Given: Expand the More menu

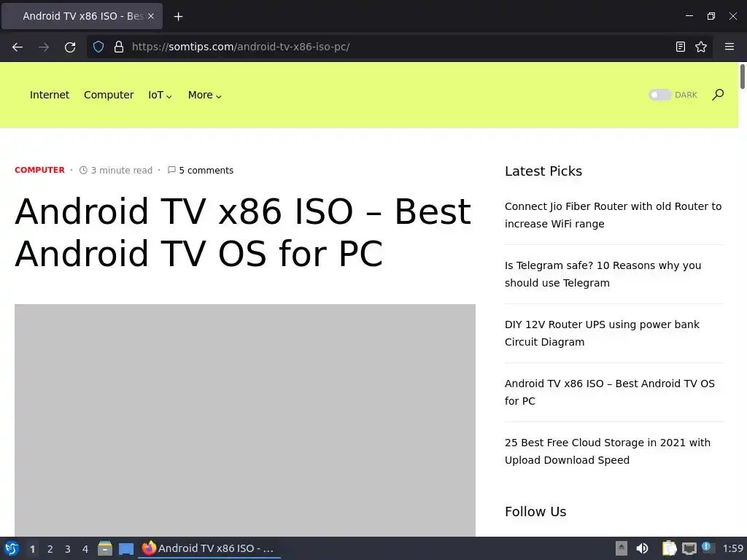Looking at the screenshot, I should click(x=205, y=95).
